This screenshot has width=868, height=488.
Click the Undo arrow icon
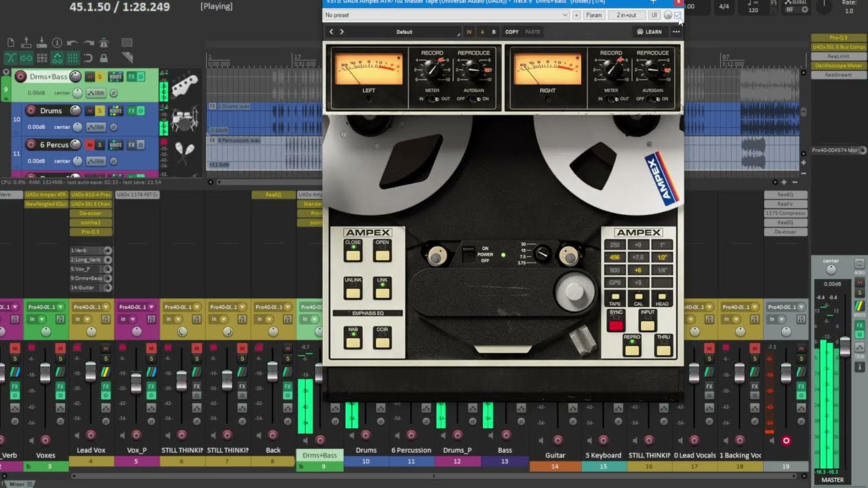[x=73, y=42]
